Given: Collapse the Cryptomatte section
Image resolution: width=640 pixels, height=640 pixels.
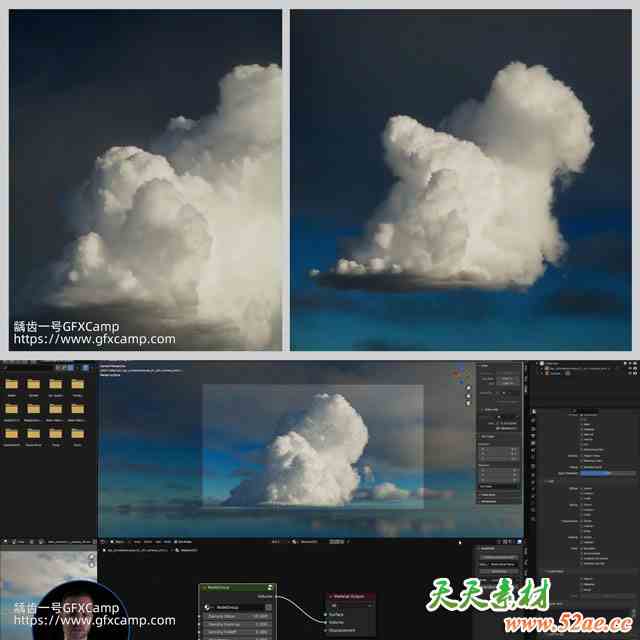Looking at the screenshot, I should [554, 571].
